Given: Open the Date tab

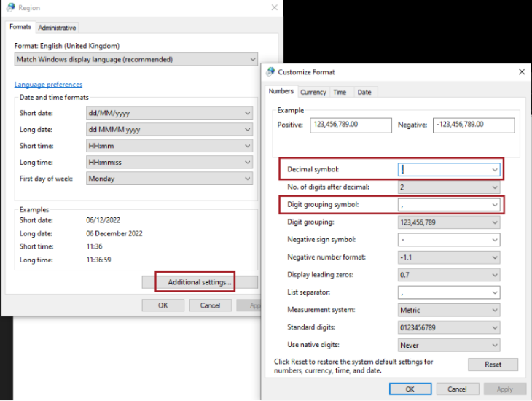Looking at the screenshot, I should pyautogui.click(x=364, y=93).
